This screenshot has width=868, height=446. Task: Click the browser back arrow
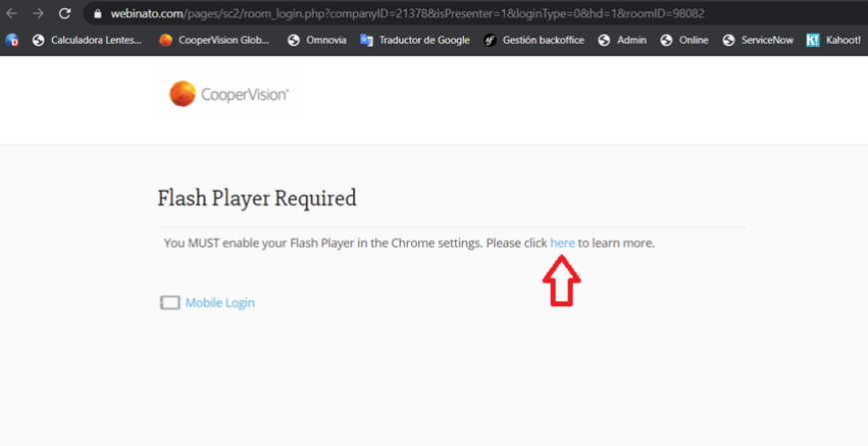(x=12, y=13)
